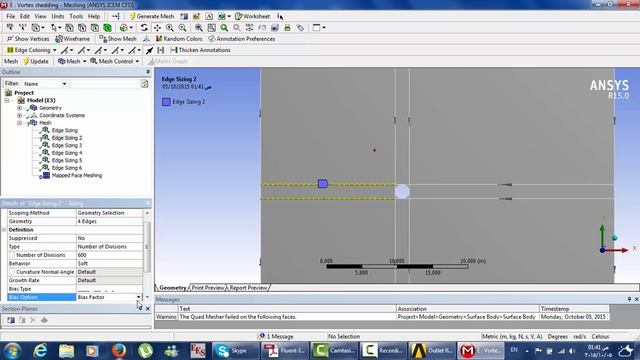The width and height of the screenshot is (640, 360).
Task: Open the outline Filter Name dropdown
Action: [x=64, y=84]
